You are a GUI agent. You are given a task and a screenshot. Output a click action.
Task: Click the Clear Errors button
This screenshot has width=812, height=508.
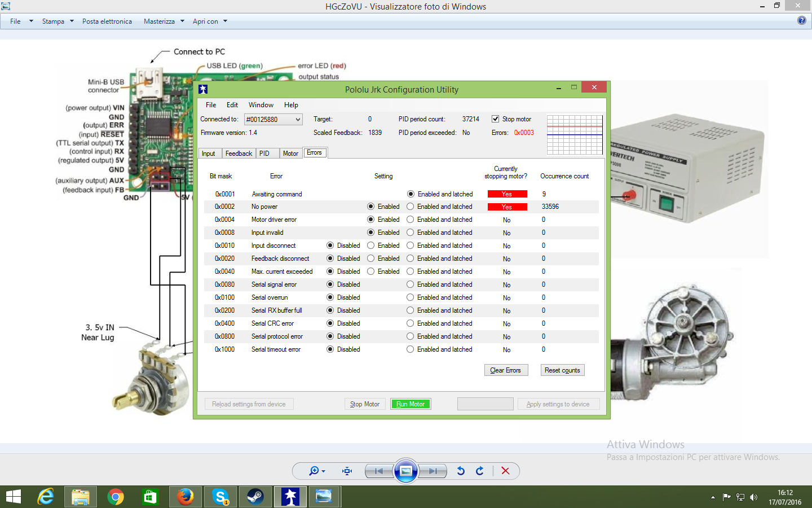506,370
